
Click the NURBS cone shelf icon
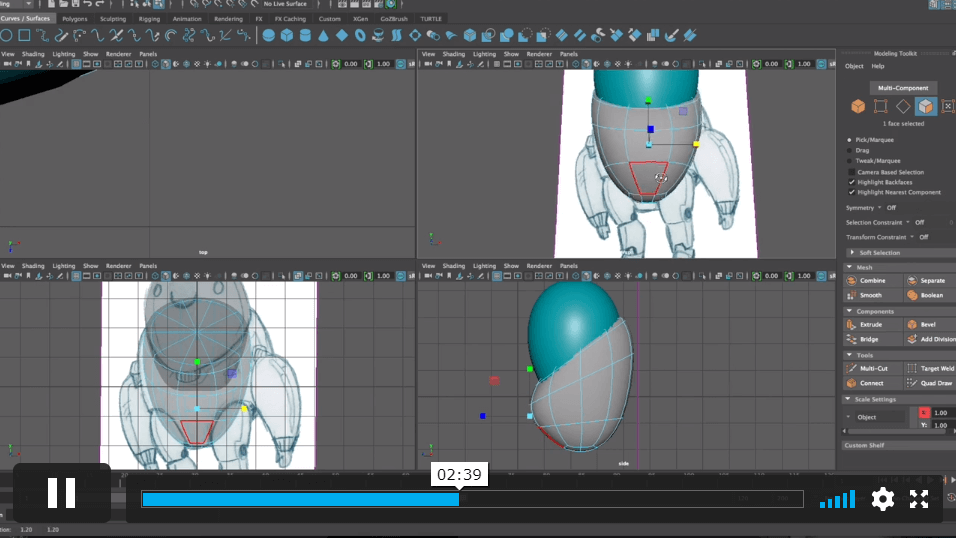[x=323, y=36]
